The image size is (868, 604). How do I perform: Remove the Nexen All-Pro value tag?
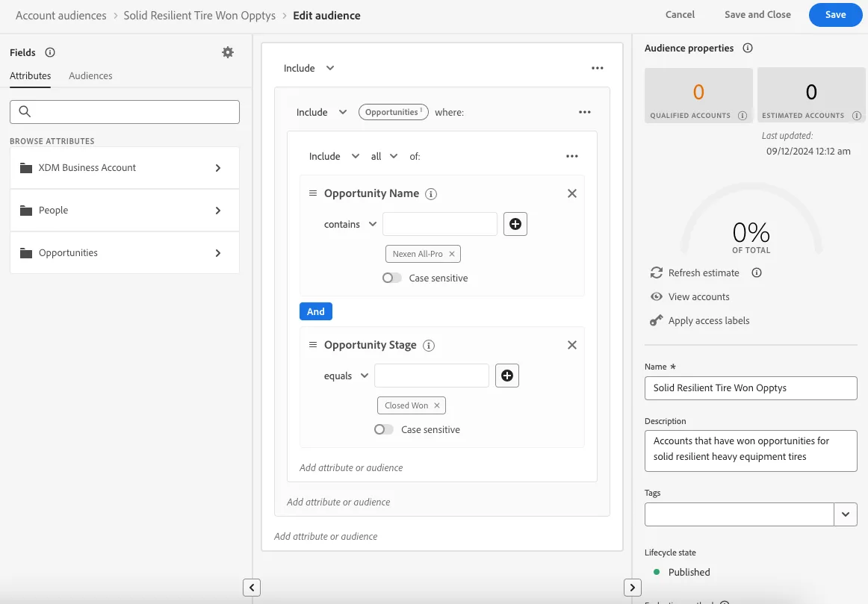tap(452, 254)
